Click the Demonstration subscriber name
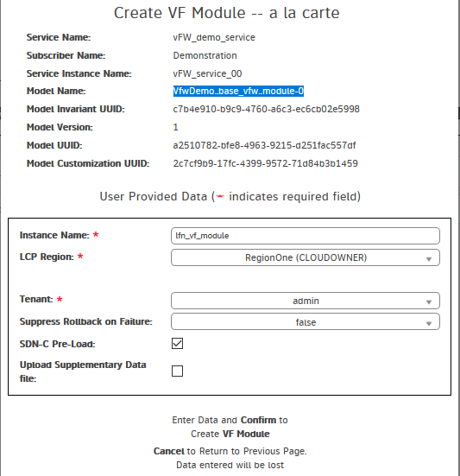Viewport: 460px width, 476px height. 205,55
